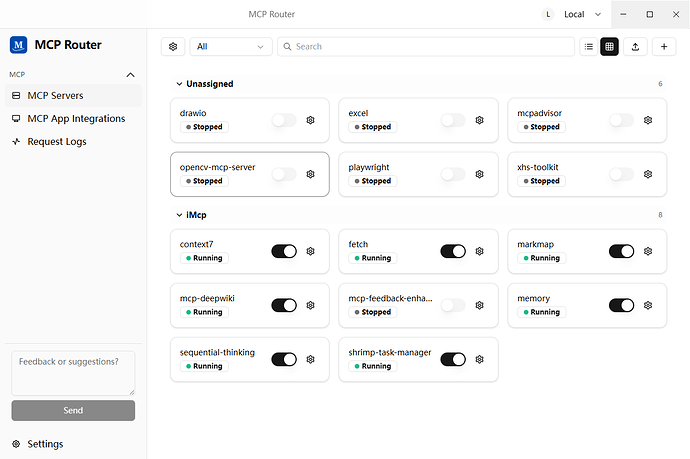Open the Local workspace dropdown
The height and width of the screenshot is (459, 690).
tap(583, 15)
